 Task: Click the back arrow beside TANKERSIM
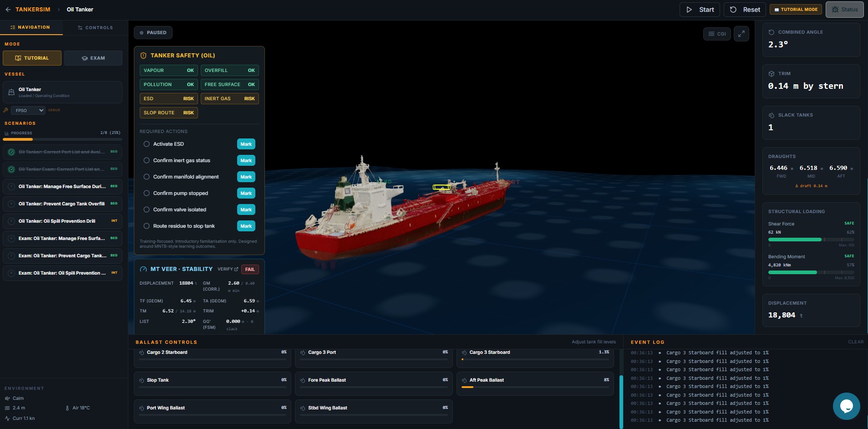[x=8, y=10]
